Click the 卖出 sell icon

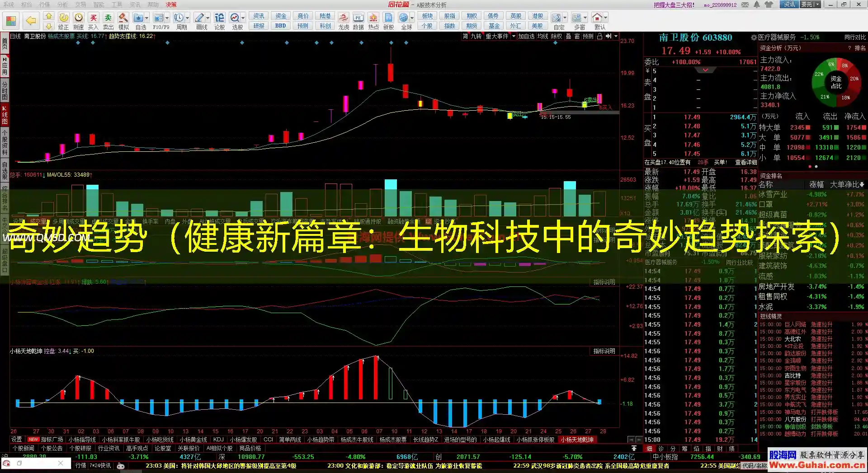click(108, 21)
